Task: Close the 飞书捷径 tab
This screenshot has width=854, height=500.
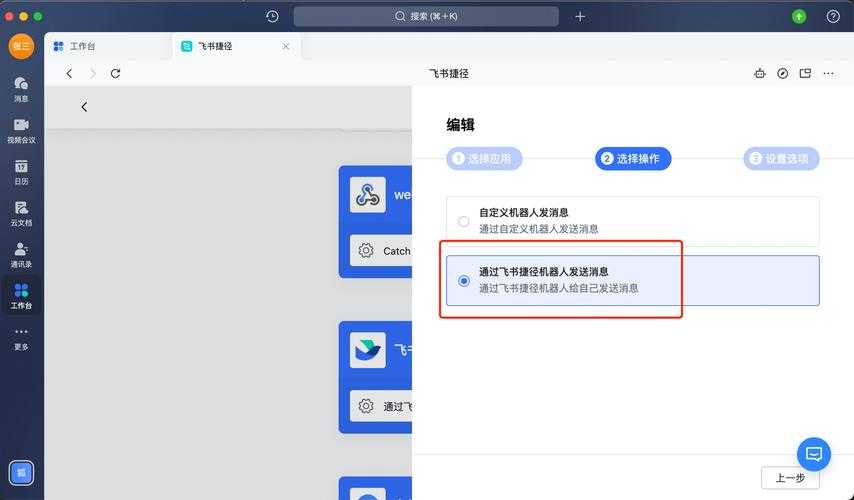Action: [x=286, y=46]
